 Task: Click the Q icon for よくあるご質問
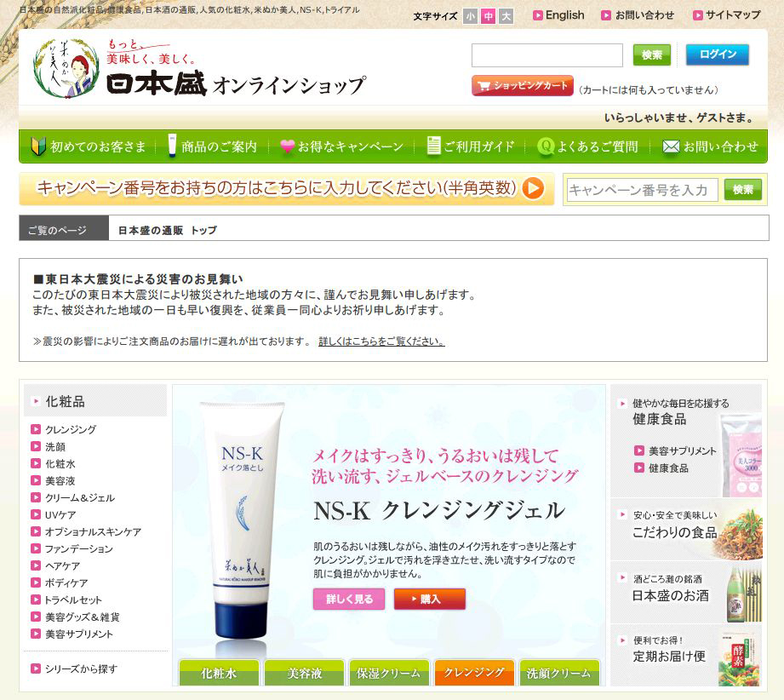click(x=546, y=146)
